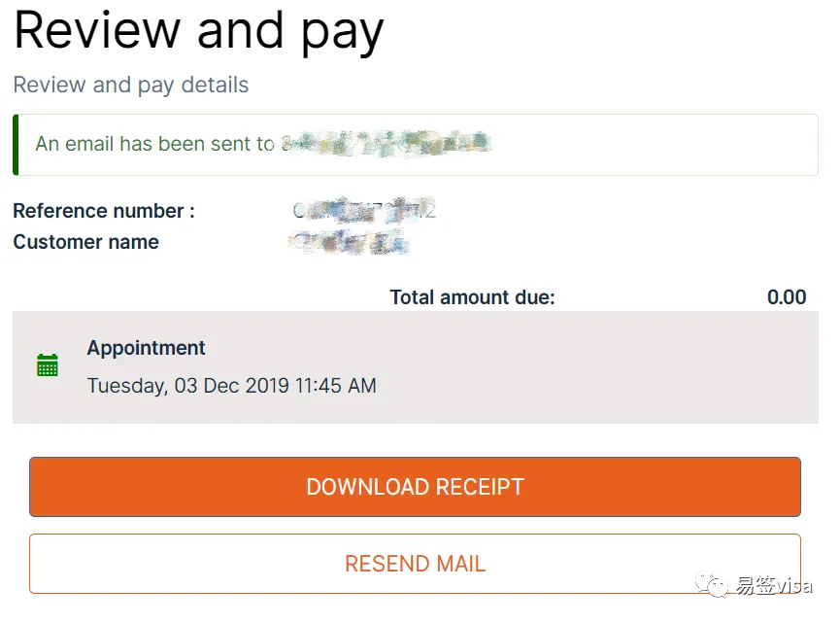The image size is (840, 622).
Task: Click the 'Total amount due:' label
Action: [472, 297]
